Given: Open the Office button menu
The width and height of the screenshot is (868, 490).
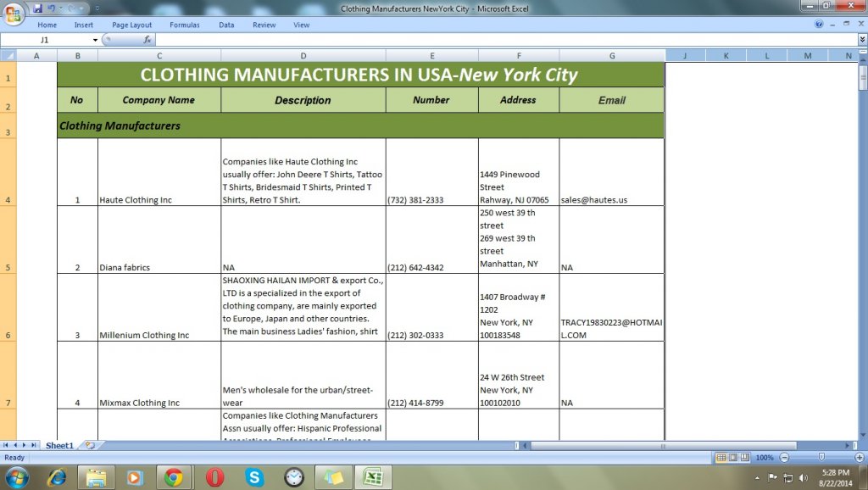Looking at the screenshot, I should pos(13,14).
